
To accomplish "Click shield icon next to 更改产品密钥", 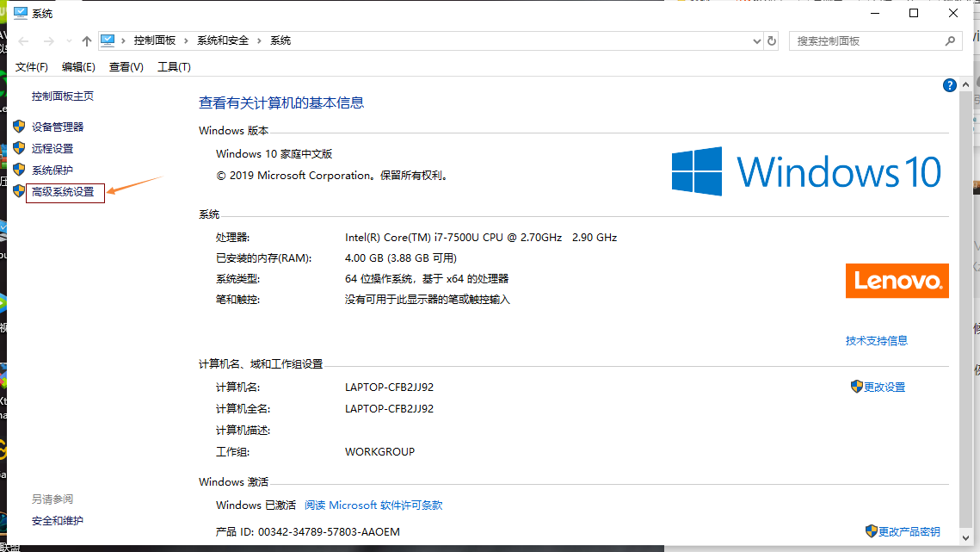I will click(872, 531).
